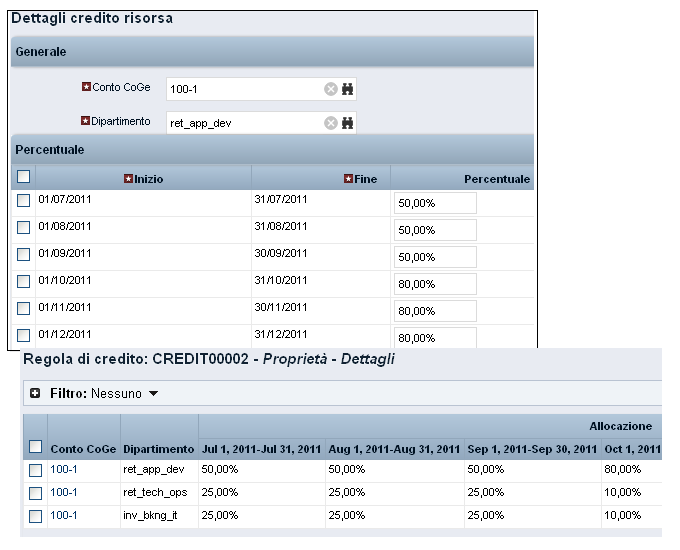Click the Generale section header
This screenshot has width=680, height=550.
click(x=272, y=52)
